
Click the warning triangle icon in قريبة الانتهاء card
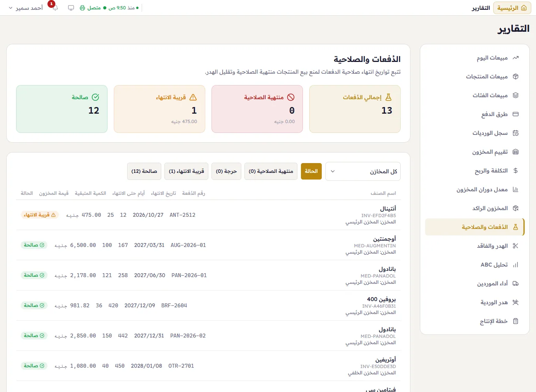pos(193,97)
